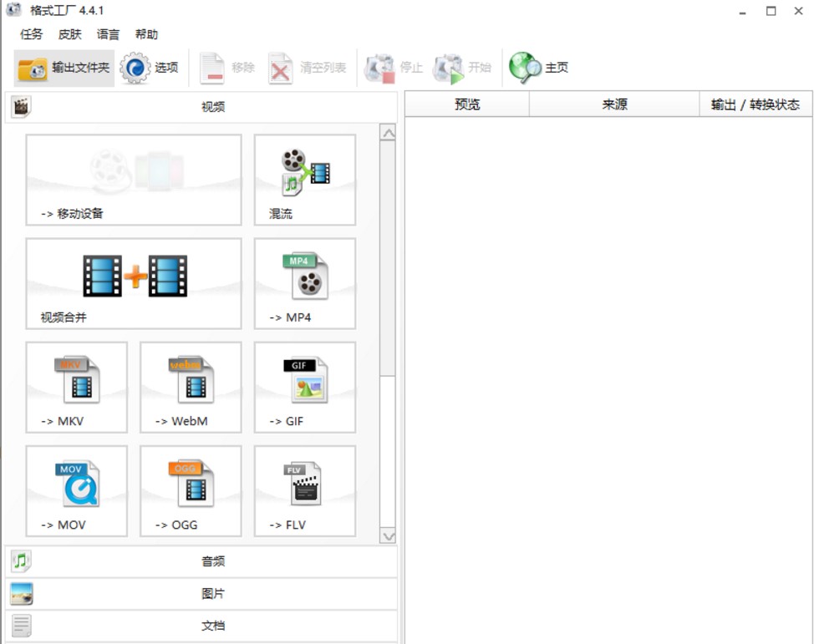Click the Source (来源) column header
Viewport: 814px width, 644px height.
[x=614, y=104]
